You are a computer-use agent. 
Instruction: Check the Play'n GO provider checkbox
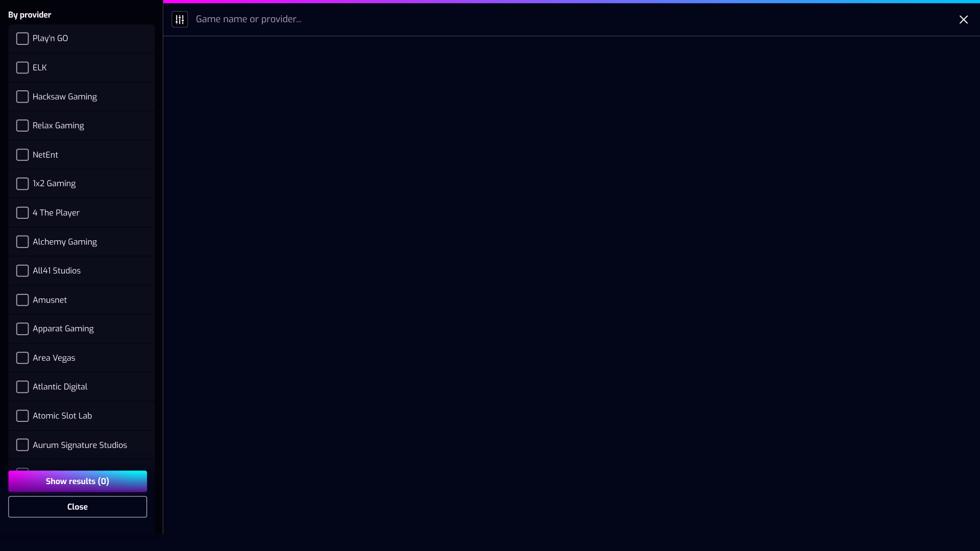click(22, 39)
